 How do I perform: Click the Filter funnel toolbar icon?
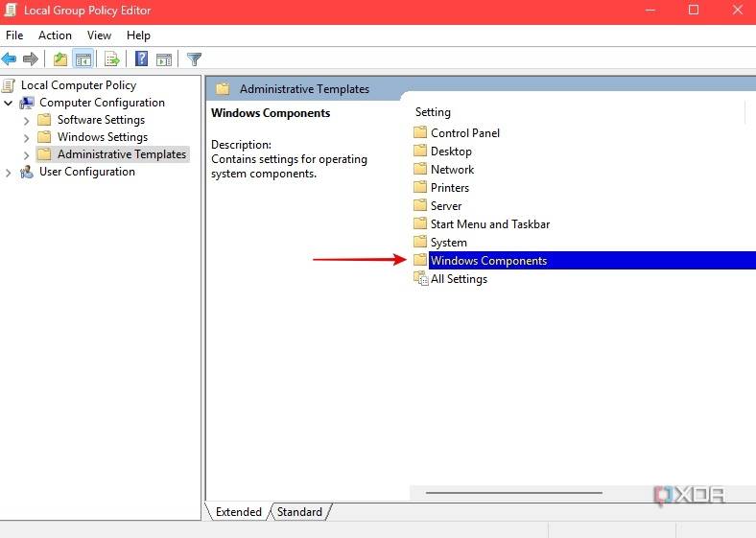[x=194, y=59]
